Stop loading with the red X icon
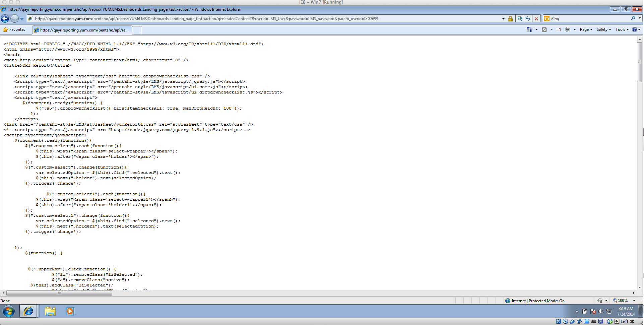Screen dimensions: 644x325 536,19
